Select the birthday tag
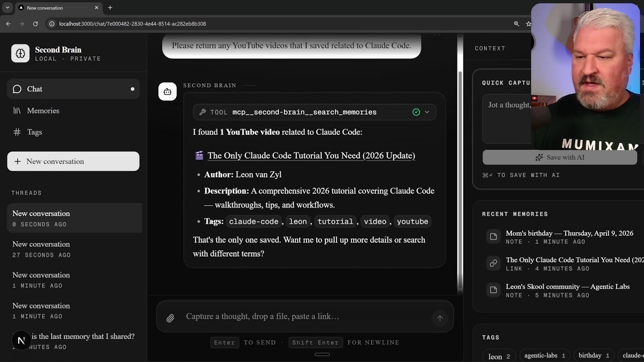 pos(593,355)
